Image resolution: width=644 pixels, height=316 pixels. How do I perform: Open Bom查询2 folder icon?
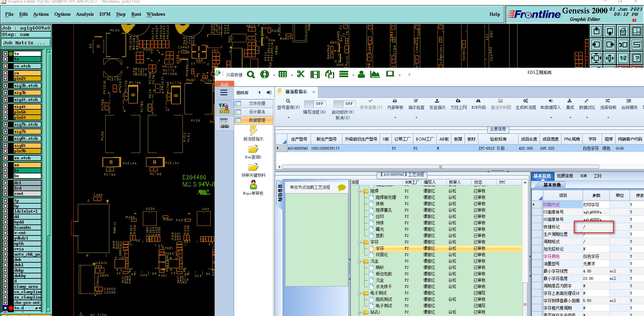(253, 149)
